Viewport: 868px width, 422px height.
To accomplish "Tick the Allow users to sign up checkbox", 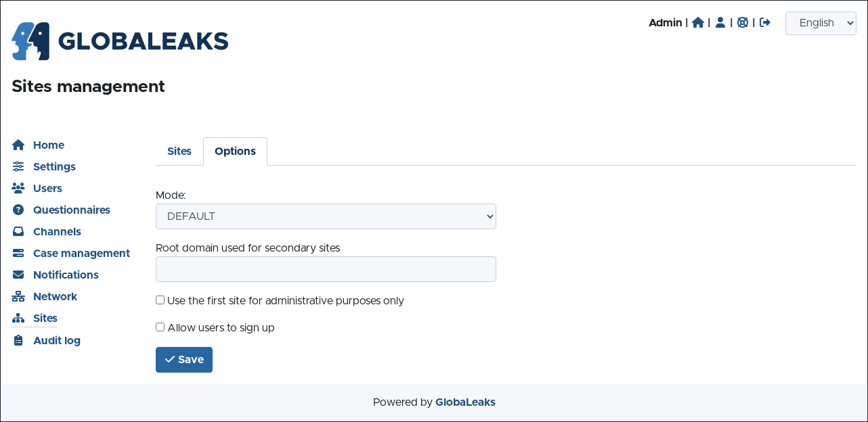I will [160, 327].
